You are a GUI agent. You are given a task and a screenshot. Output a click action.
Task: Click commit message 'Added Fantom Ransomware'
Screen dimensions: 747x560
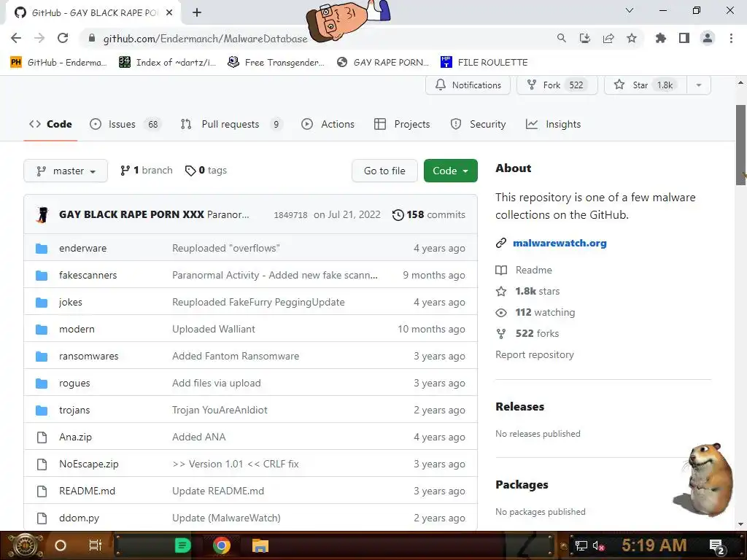point(236,356)
